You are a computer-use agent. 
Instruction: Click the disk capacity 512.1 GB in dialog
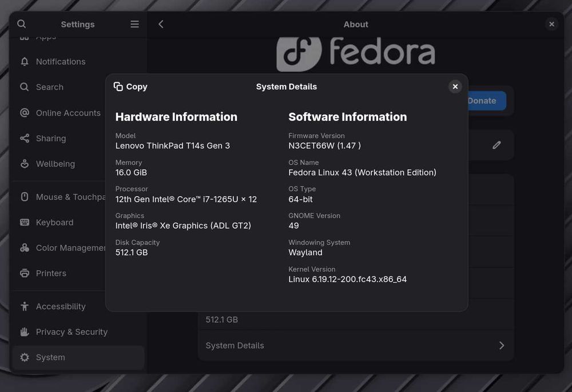pyautogui.click(x=132, y=252)
